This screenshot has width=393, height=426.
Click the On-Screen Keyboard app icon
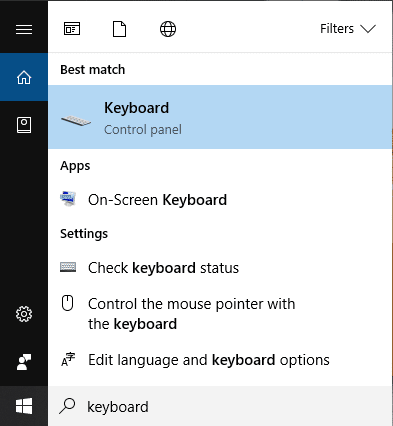pos(68,199)
